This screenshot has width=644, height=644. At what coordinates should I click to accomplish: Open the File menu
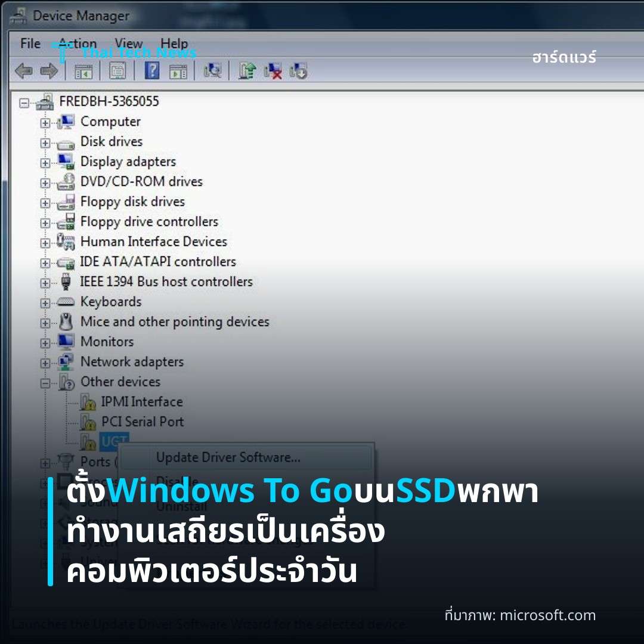(30, 43)
